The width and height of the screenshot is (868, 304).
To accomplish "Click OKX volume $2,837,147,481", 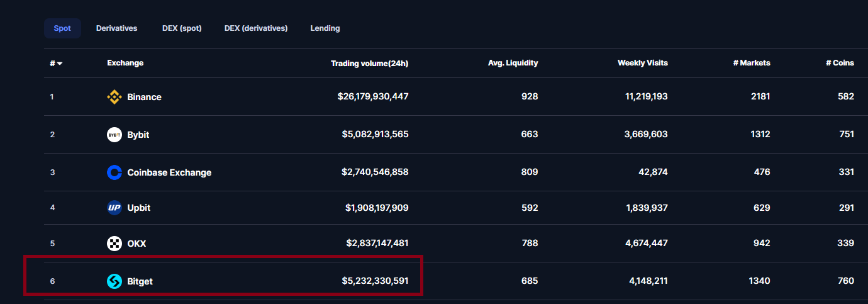I will (377, 244).
